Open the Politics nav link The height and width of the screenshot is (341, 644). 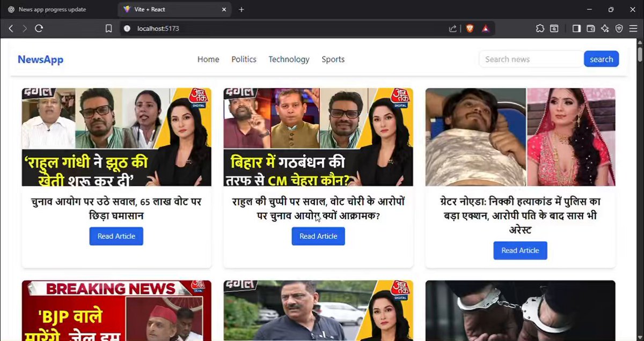click(244, 60)
